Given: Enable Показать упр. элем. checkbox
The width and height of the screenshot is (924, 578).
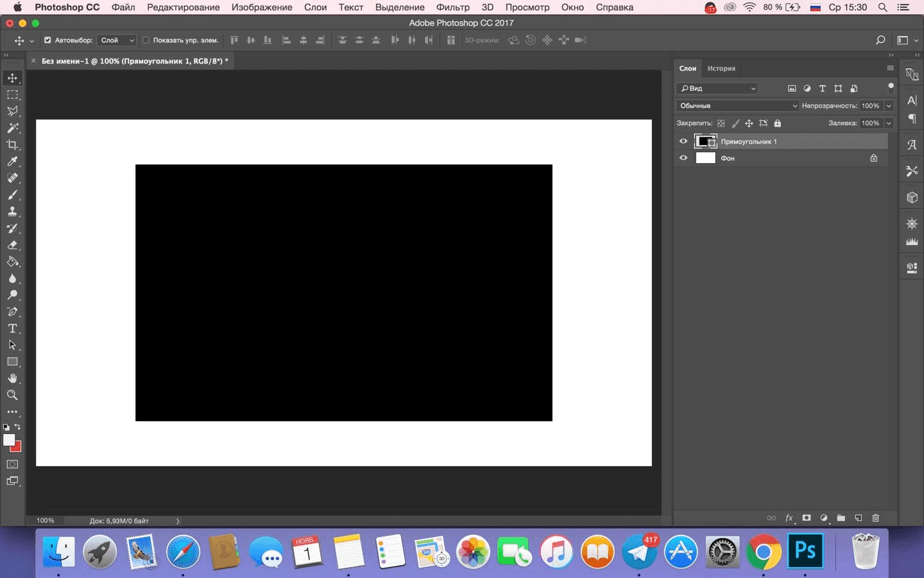Looking at the screenshot, I should (x=146, y=40).
